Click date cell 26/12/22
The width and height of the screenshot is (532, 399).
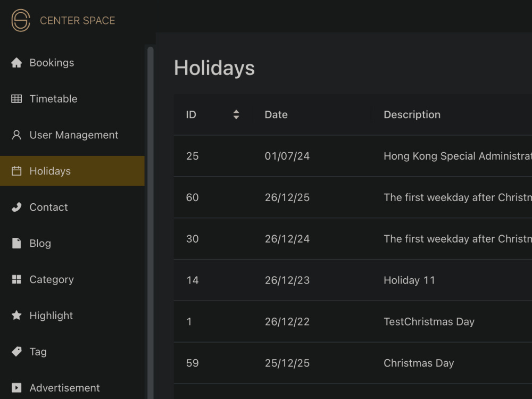287,322
